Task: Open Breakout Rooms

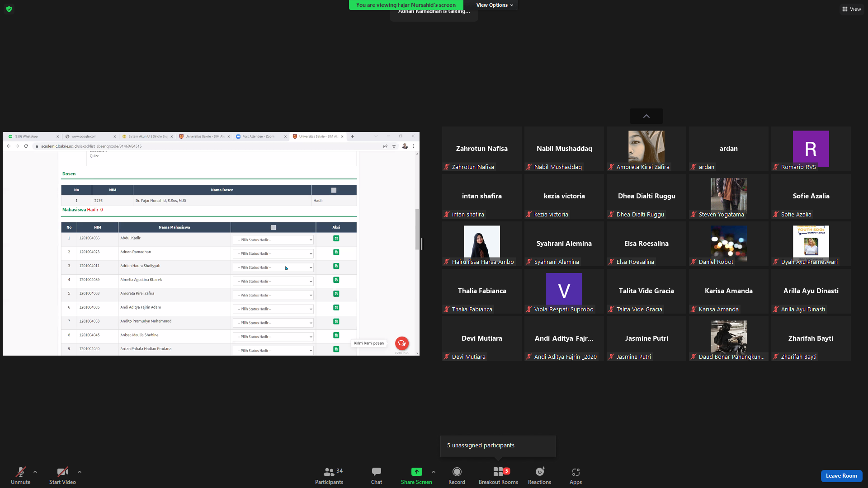Action: [499, 475]
